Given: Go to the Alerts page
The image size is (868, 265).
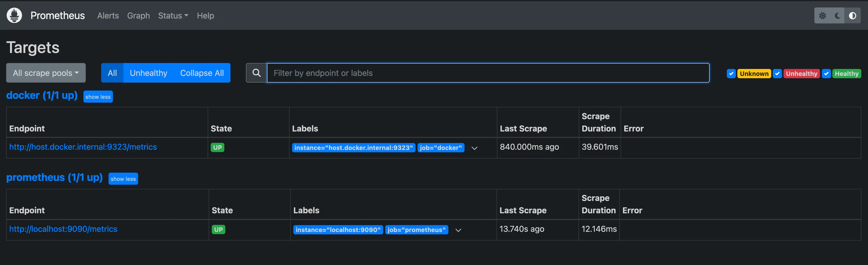Looking at the screenshot, I should tap(108, 15).
